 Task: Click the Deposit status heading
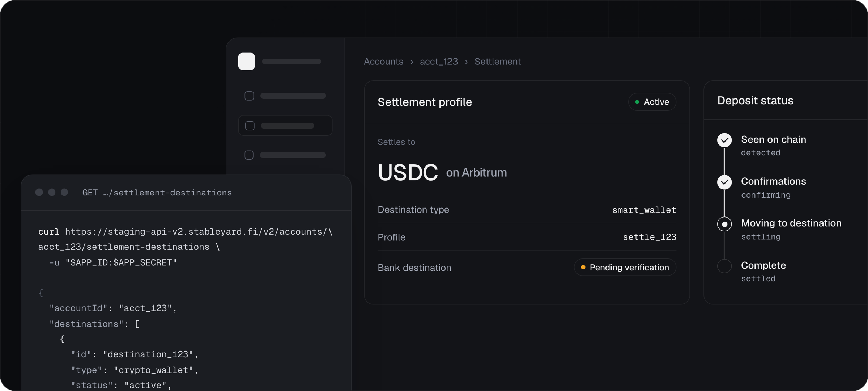pyautogui.click(x=755, y=100)
